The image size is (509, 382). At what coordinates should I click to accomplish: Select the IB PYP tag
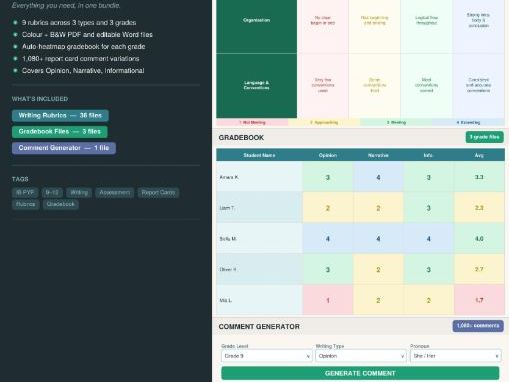[x=25, y=192]
